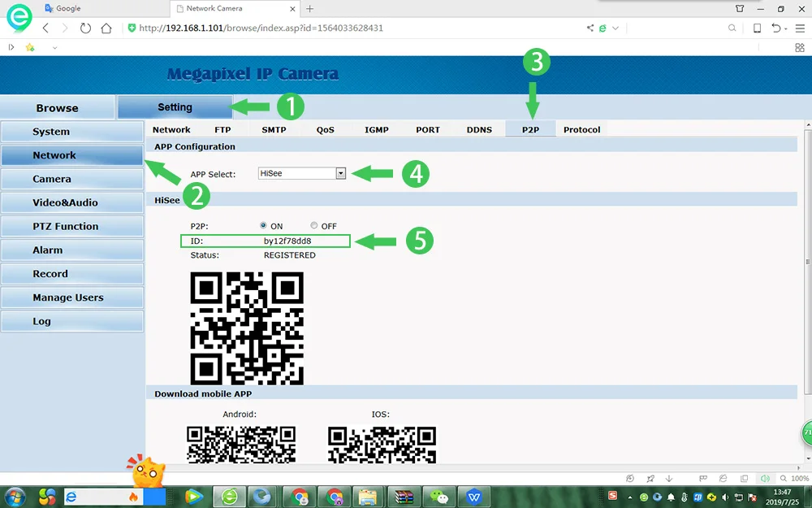Select the P2P ON radio button
The image size is (812, 508).
pos(263,225)
